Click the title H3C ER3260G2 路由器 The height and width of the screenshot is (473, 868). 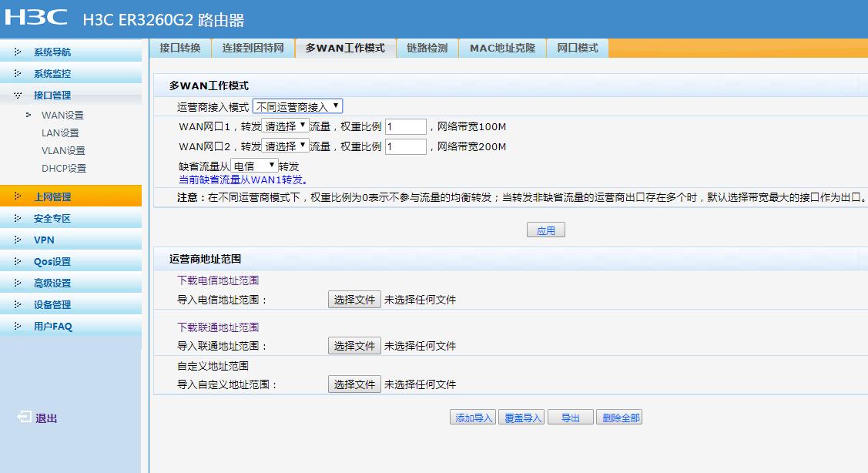164,20
